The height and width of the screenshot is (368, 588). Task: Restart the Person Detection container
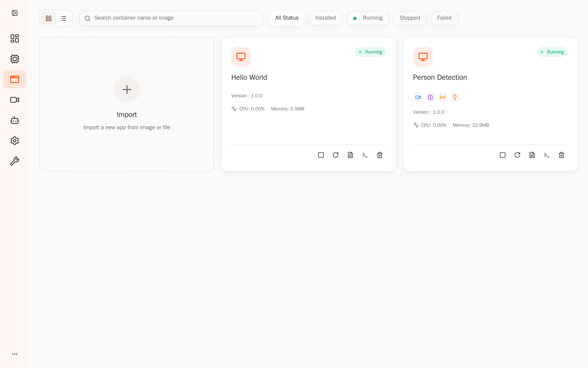click(x=517, y=155)
